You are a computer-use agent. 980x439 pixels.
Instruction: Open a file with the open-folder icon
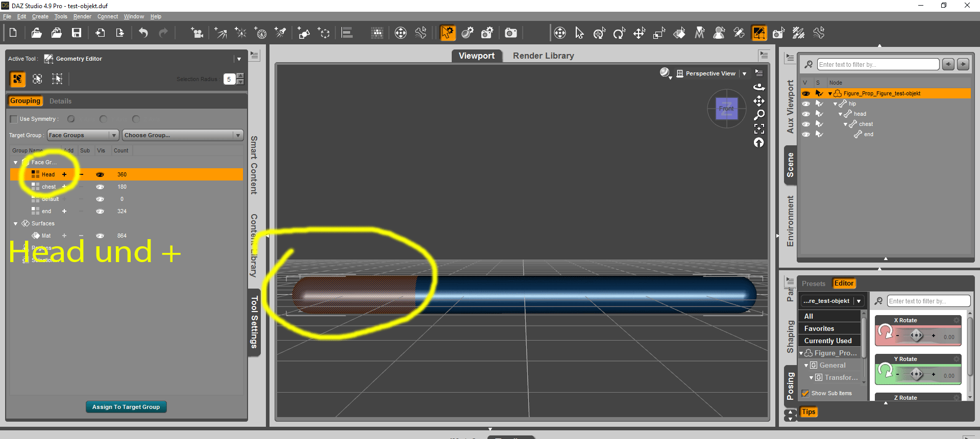point(36,33)
